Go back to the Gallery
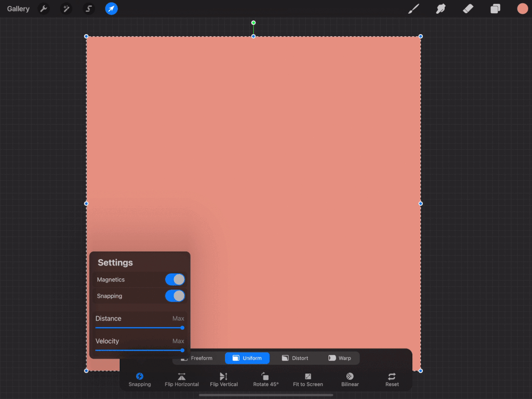The height and width of the screenshot is (399, 532). tap(18, 9)
